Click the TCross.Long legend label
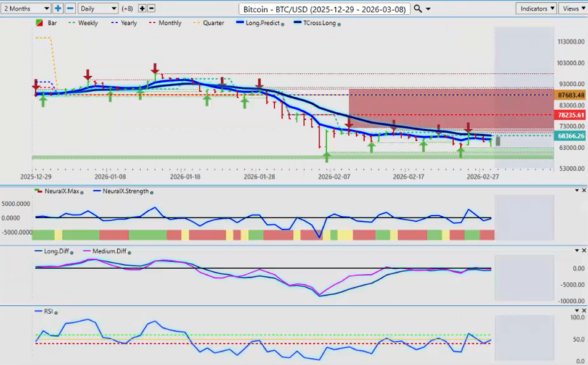 click(x=315, y=23)
